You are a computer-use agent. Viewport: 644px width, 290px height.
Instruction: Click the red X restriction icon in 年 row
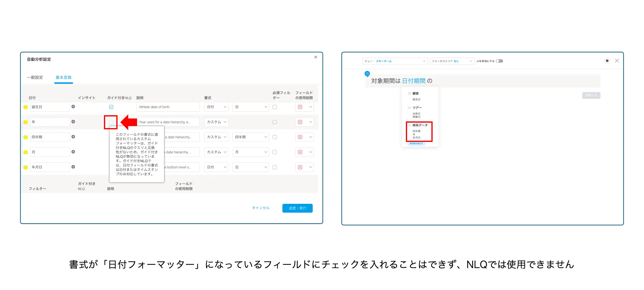point(300,122)
